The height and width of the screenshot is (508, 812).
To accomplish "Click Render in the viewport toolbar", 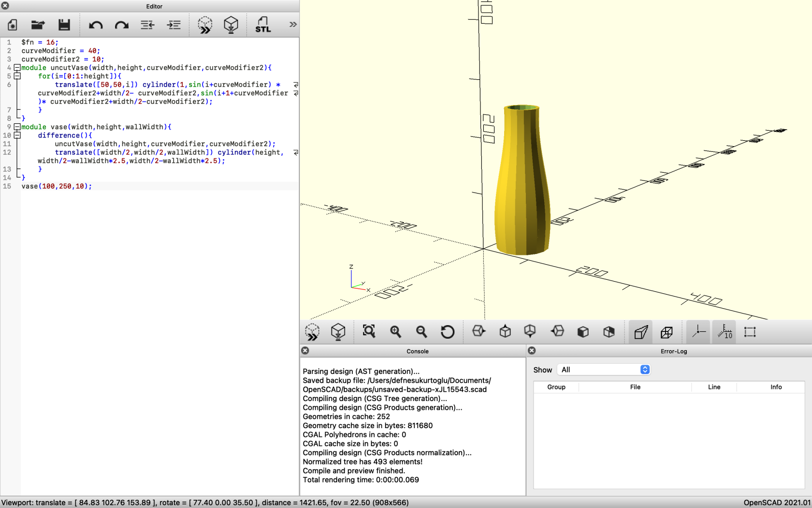I will point(338,332).
